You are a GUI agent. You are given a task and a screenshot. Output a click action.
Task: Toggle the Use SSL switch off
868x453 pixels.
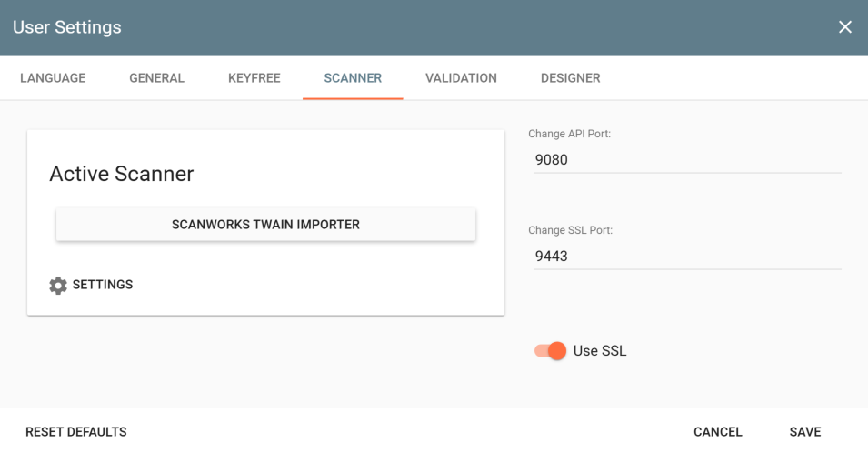click(x=551, y=351)
